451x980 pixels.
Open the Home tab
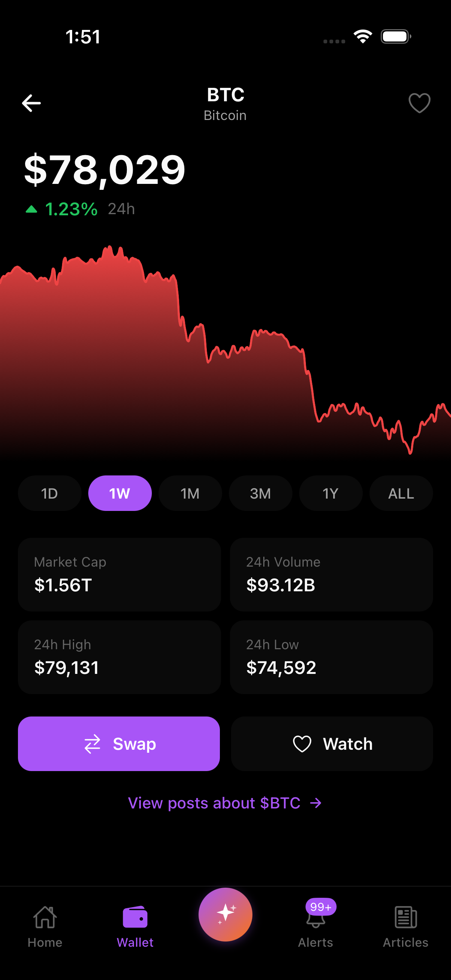[45, 927]
